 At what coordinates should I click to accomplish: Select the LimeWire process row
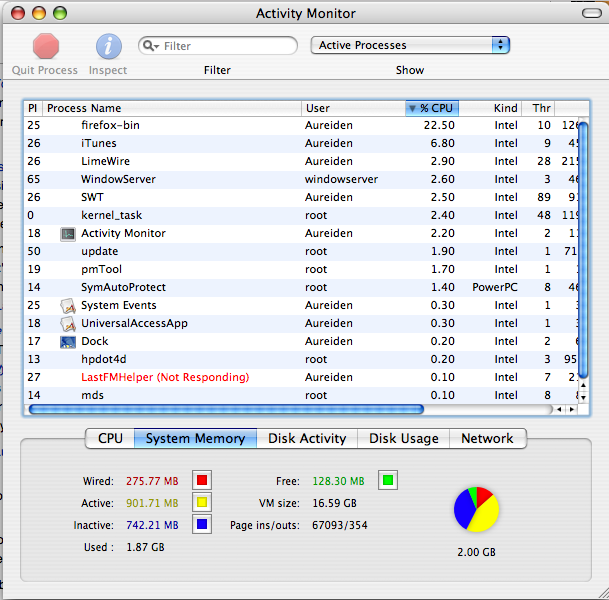[x=301, y=161]
